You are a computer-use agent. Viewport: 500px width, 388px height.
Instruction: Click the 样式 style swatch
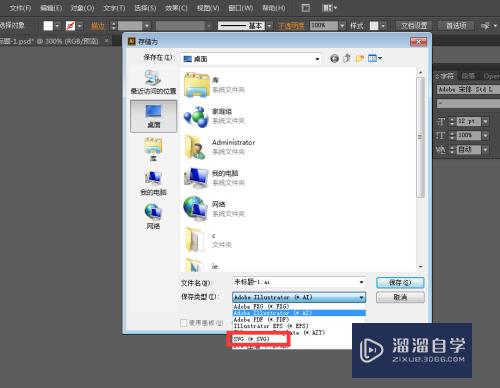pos(374,26)
